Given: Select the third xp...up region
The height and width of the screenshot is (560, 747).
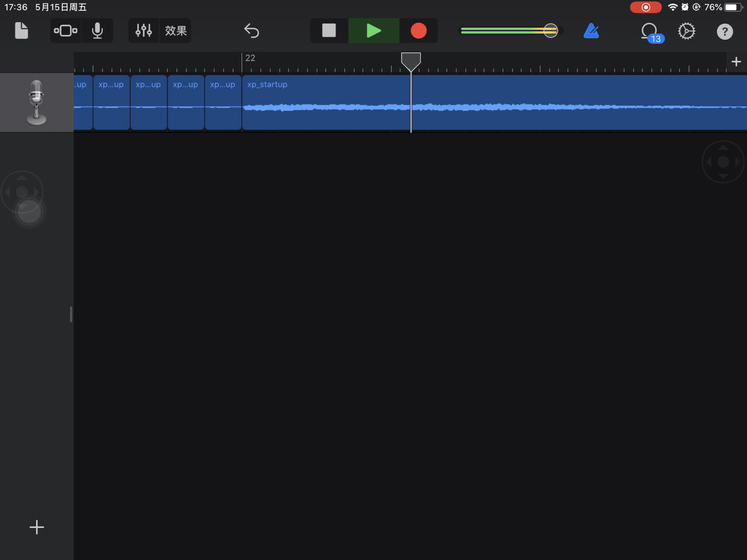Looking at the screenshot, I should click(186, 102).
